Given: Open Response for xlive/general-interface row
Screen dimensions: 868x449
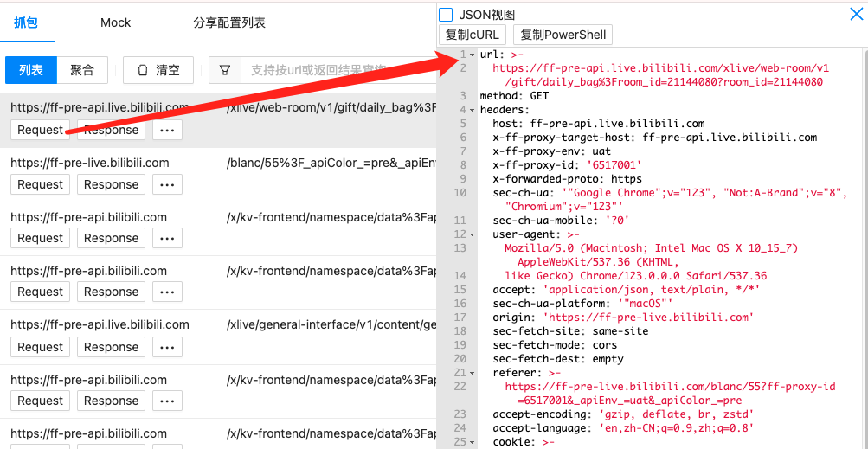Looking at the screenshot, I should coord(112,347).
